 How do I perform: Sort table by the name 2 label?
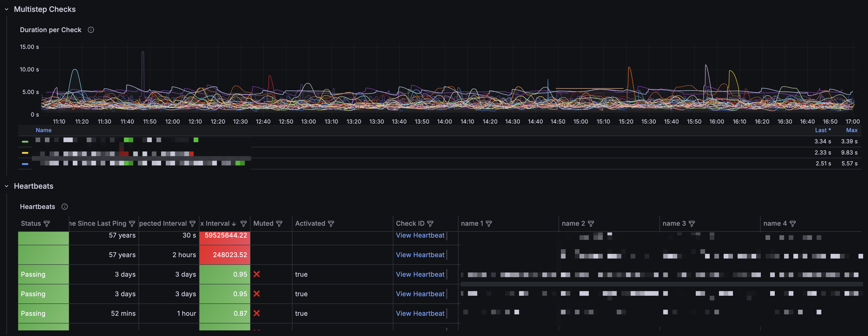pos(573,224)
